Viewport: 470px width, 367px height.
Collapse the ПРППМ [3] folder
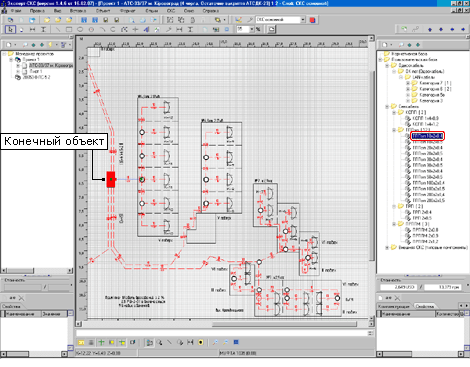pyautogui.click(x=394, y=224)
